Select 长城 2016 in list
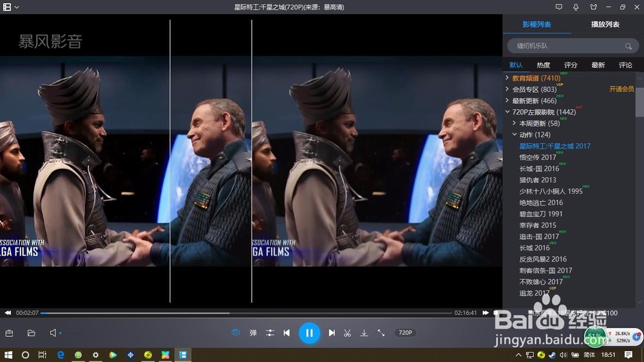Image resolution: width=644 pixels, height=362 pixels. tap(535, 248)
